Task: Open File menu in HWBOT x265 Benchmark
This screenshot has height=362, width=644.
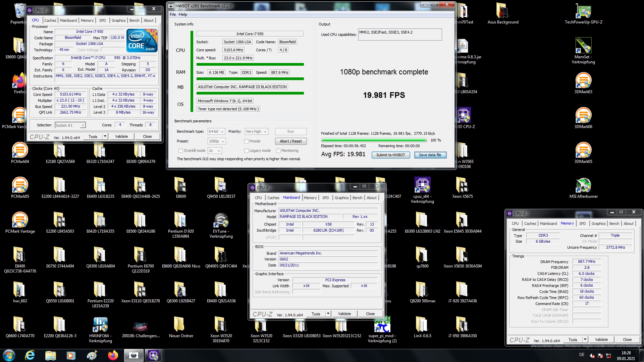Action: coord(173,14)
